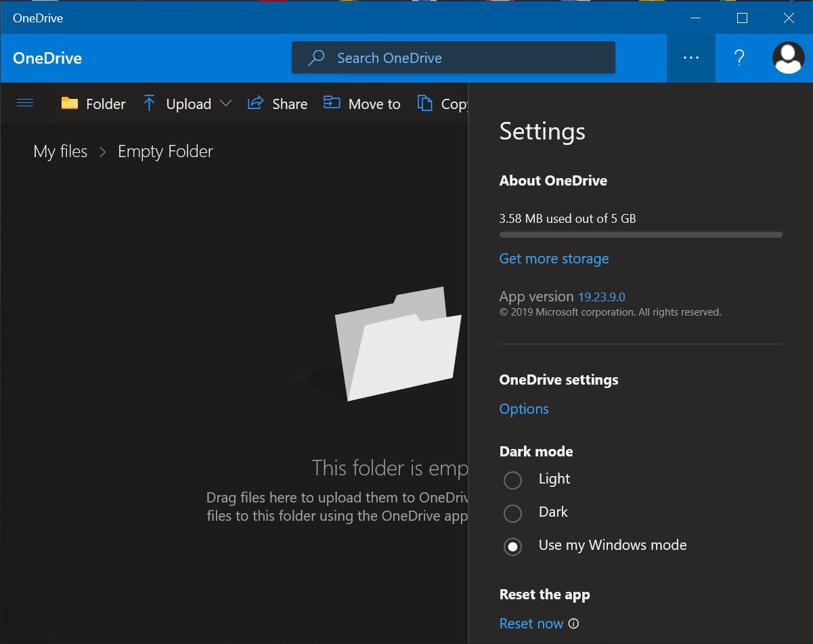Open the hamburger navigation menu

pos(25,103)
